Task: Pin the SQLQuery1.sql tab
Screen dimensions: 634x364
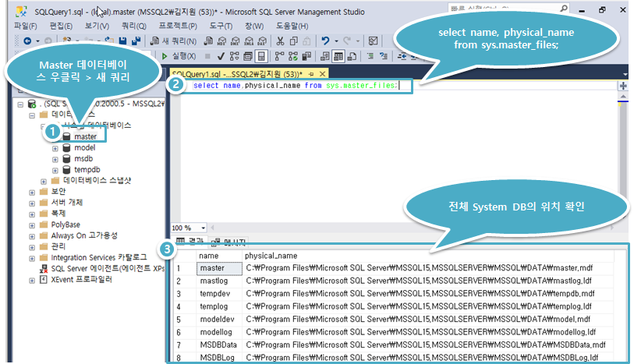Action: coord(311,74)
